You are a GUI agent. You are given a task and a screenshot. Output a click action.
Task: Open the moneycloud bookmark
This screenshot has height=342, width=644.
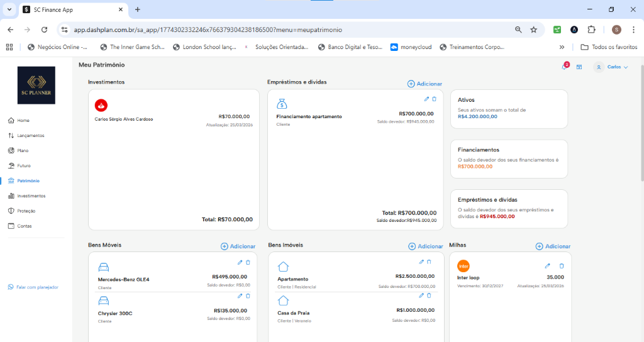[x=411, y=47]
